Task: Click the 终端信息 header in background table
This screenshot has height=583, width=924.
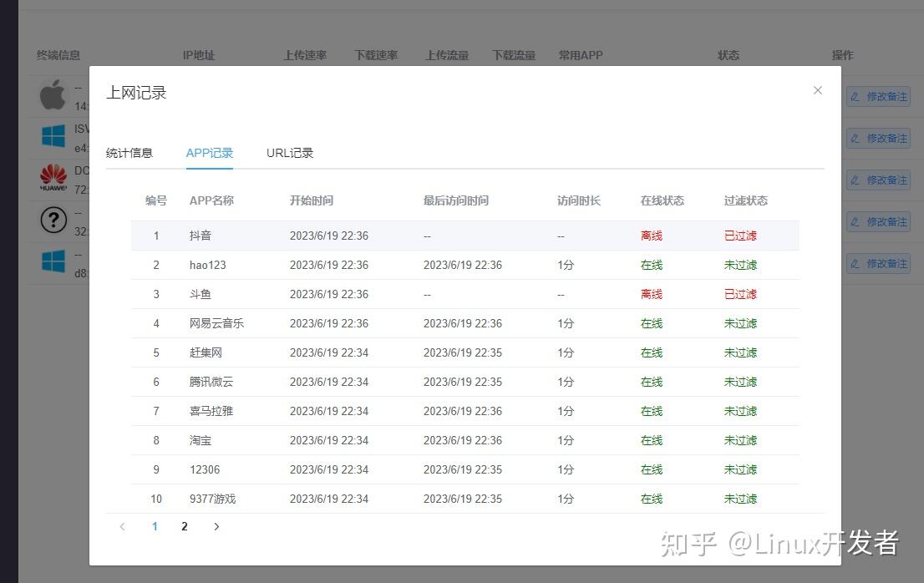Action: (58, 55)
